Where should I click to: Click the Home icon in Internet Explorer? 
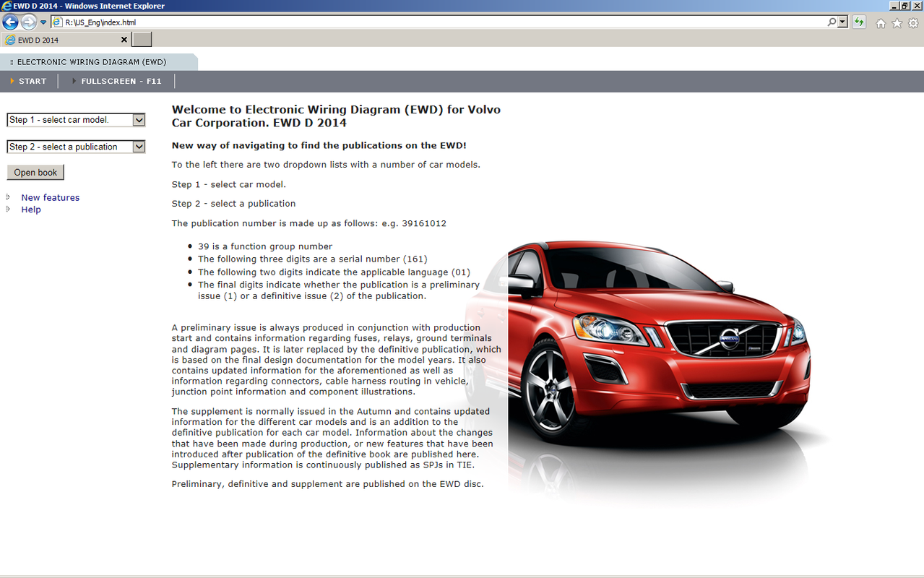[x=881, y=23]
